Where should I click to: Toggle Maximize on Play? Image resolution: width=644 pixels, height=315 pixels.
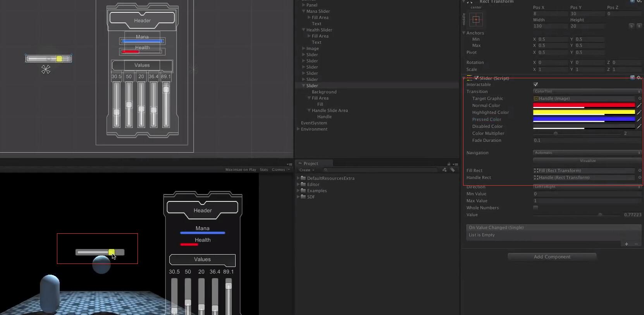[x=241, y=170]
